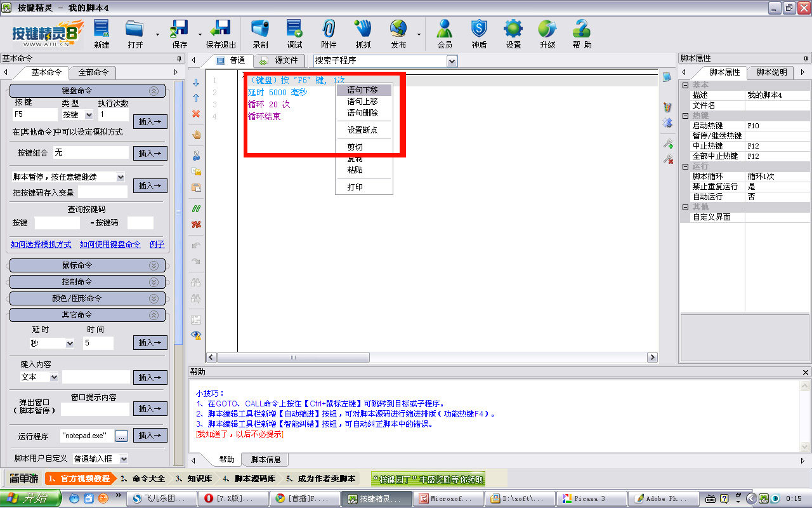The height and width of the screenshot is (508, 812).
Task: Select 打印 in the context menu
Action: click(364, 187)
